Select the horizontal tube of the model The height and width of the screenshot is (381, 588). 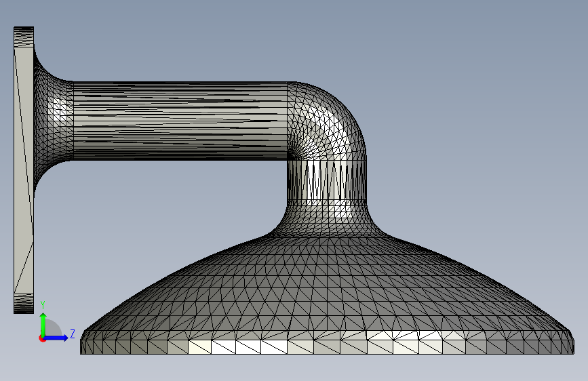pyautogui.click(x=180, y=121)
